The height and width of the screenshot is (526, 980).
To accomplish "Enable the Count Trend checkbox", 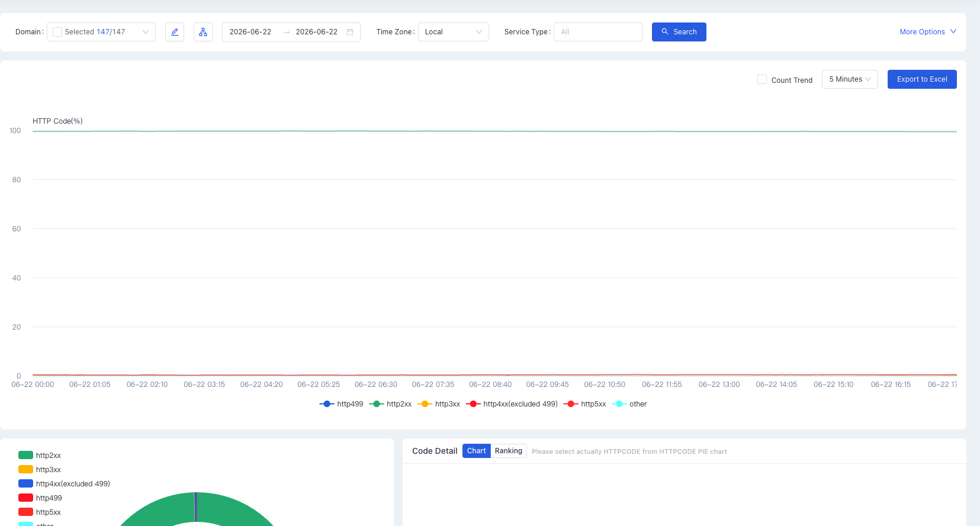I will click(762, 79).
